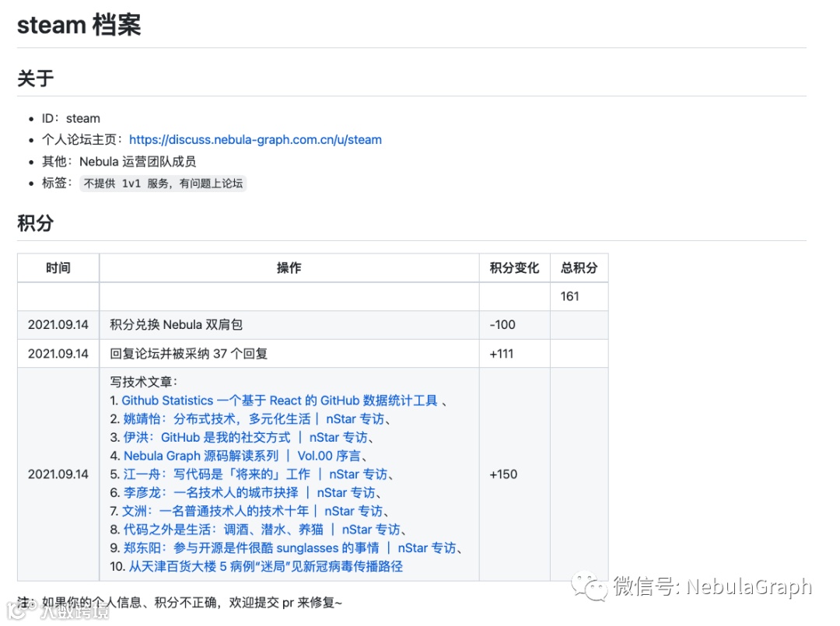Image resolution: width=840 pixels, height=626 pixels.
Task: Click the 积分 section heading
Action: point(35,222)
